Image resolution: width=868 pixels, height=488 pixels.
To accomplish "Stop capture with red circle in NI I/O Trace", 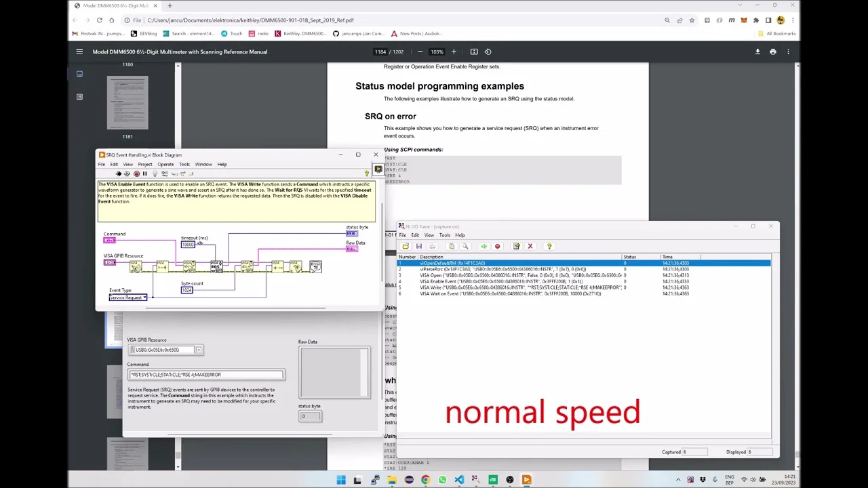I will [497, 246].
